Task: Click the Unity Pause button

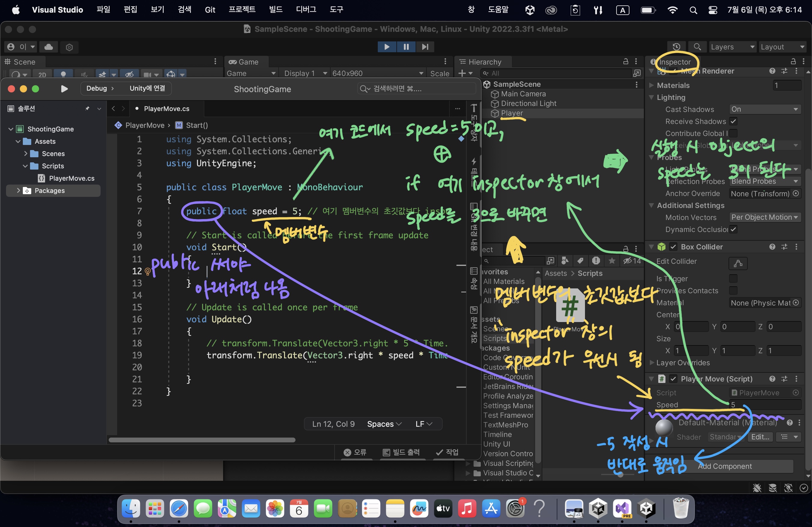Action: coord(406,47)
